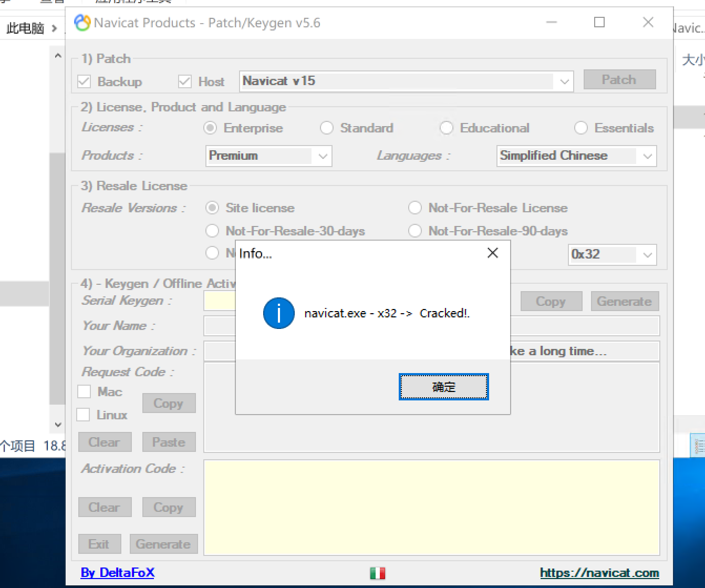Click the Explorer sidebar scrollbar thumb
The height and width of the screenshot is (588, 705).
[x=57, y=278]
